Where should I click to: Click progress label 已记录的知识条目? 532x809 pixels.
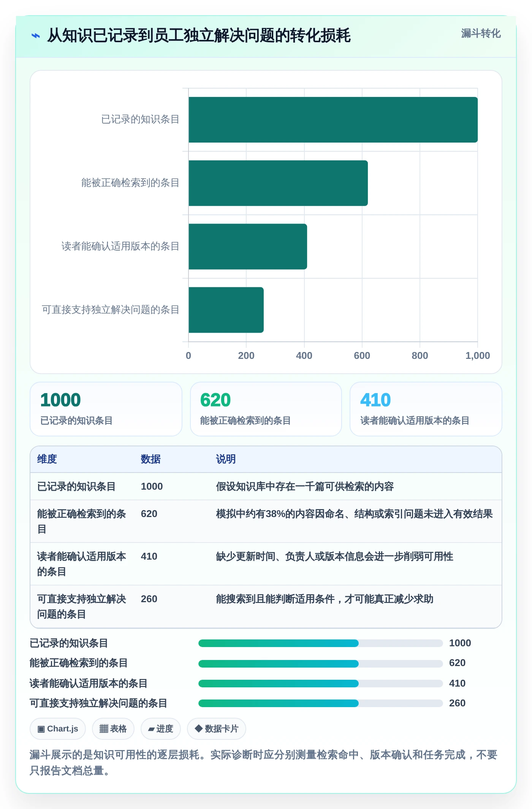coord(69,643)
